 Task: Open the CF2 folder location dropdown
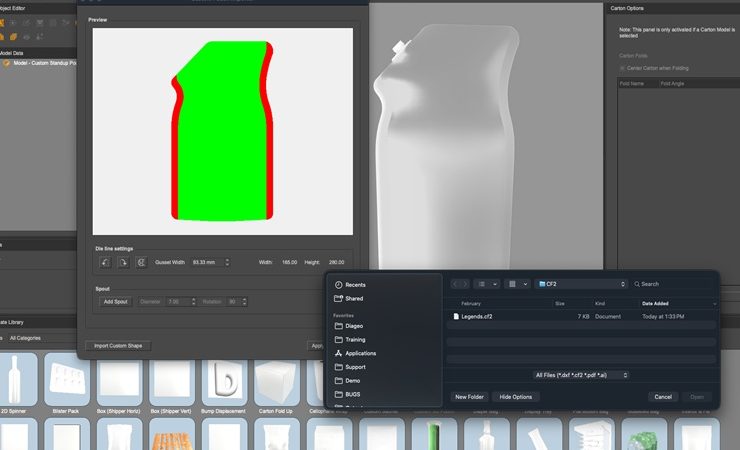pos(580,284)
